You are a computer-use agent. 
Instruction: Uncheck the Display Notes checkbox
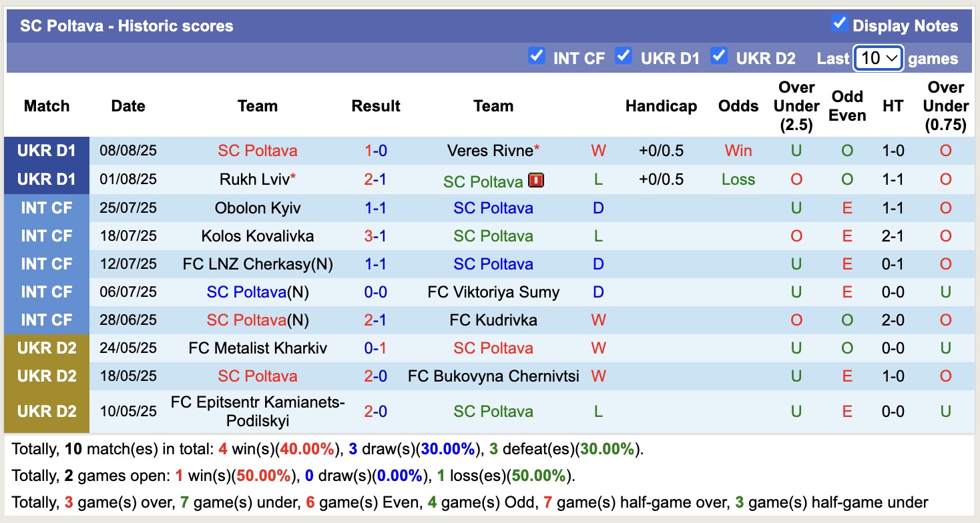838,23
